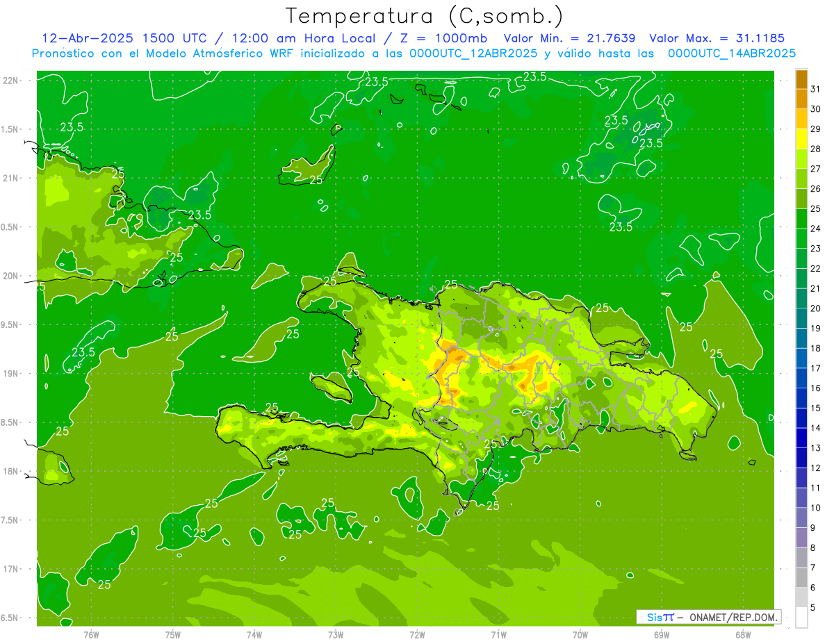The height and width of the screenshot is (644, 834).
Task: Click the latitude label "17N"
Action: pyautogui.click(x=10, y=569)
